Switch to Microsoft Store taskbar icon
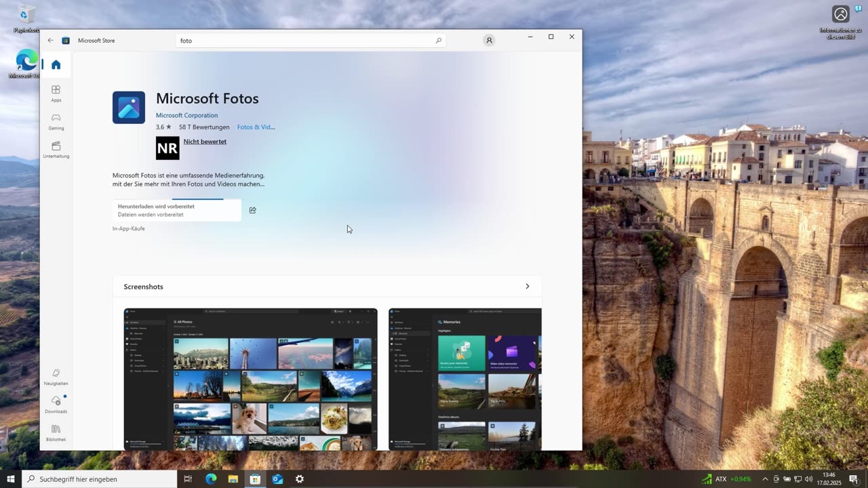 click(255, 479)
